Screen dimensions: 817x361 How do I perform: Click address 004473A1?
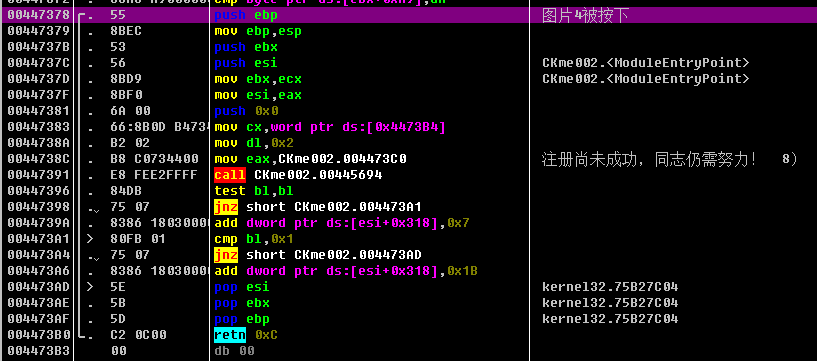click(x=39, y=239)
